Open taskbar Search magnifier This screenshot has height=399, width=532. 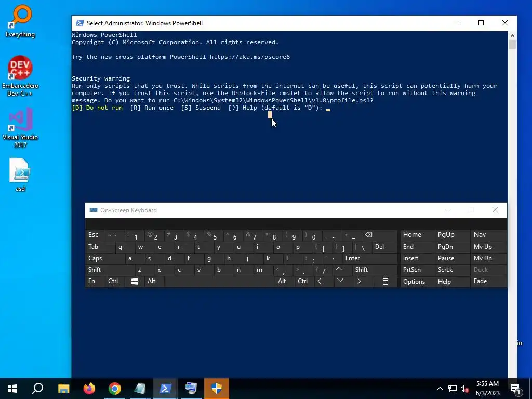click(x=37, y=389)
